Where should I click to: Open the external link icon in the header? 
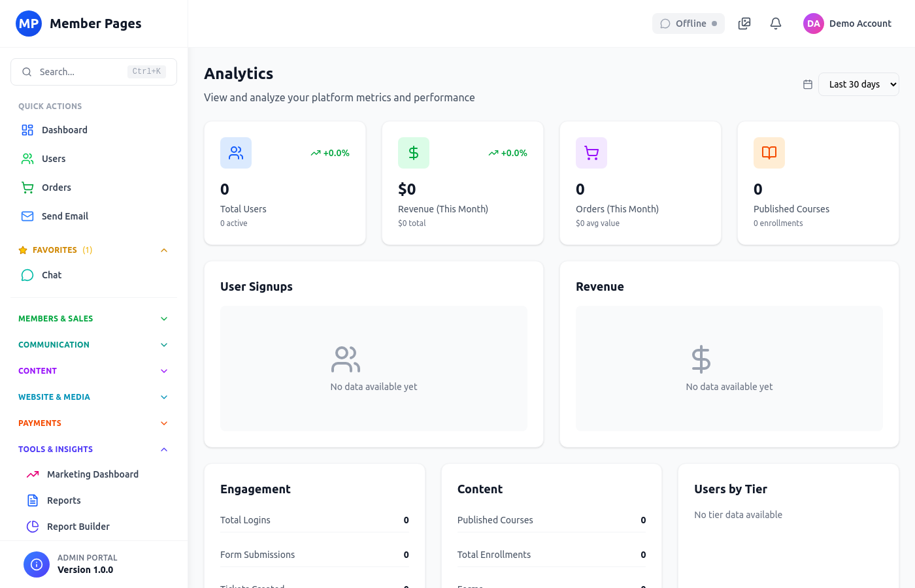pyautogui.click(x=744, y=23)
